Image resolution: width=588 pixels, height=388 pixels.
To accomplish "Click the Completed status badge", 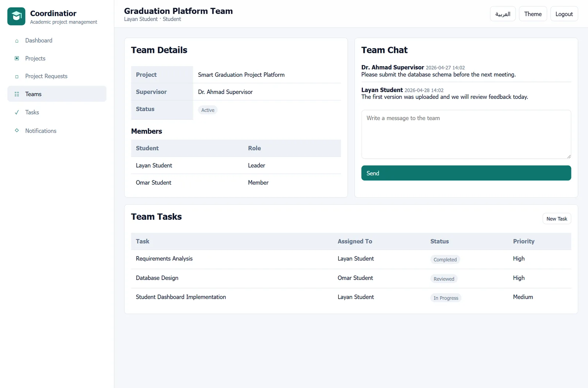I will coord(445,259).
